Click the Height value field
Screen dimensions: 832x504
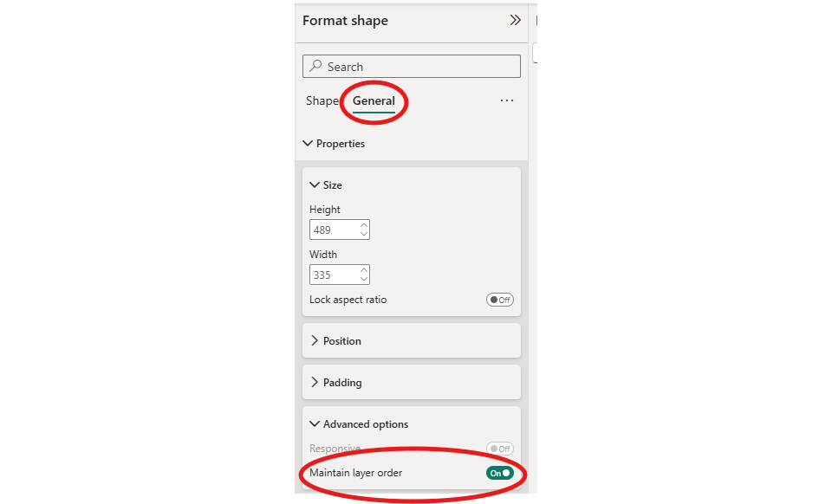click(x=334, y=230)
